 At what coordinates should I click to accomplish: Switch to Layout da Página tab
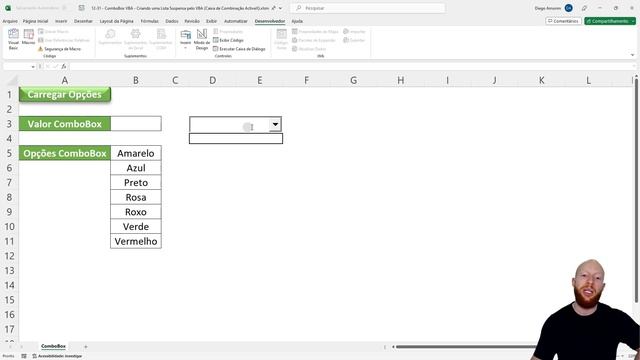point(117,21)
